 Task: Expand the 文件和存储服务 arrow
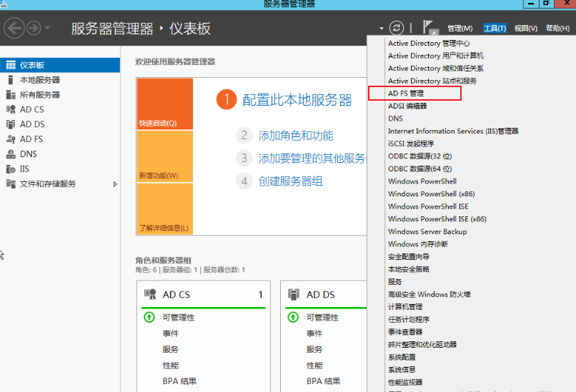click(115, 184)
